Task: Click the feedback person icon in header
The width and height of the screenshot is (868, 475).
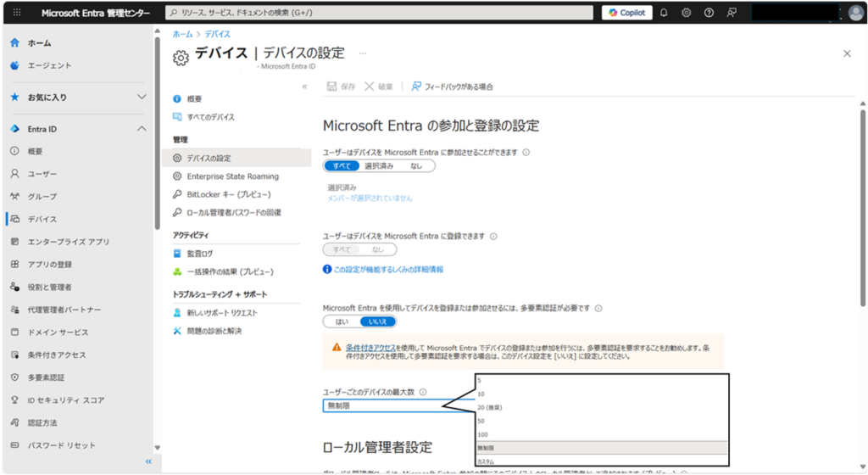Action: pyautogui.click(x=732, y=13)
